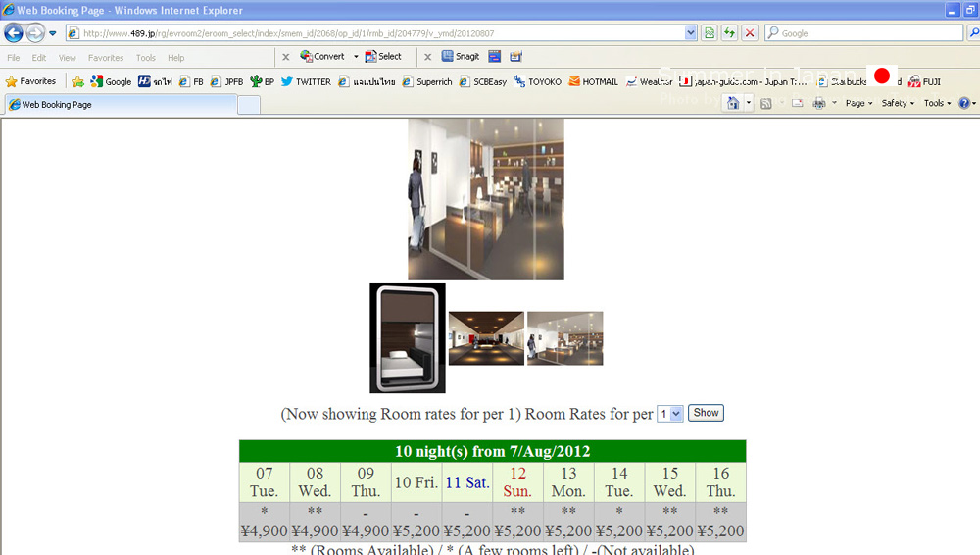Open the BP bookmark
The image size is (980, 555).
pyautogui.click(x=262, y=81)
